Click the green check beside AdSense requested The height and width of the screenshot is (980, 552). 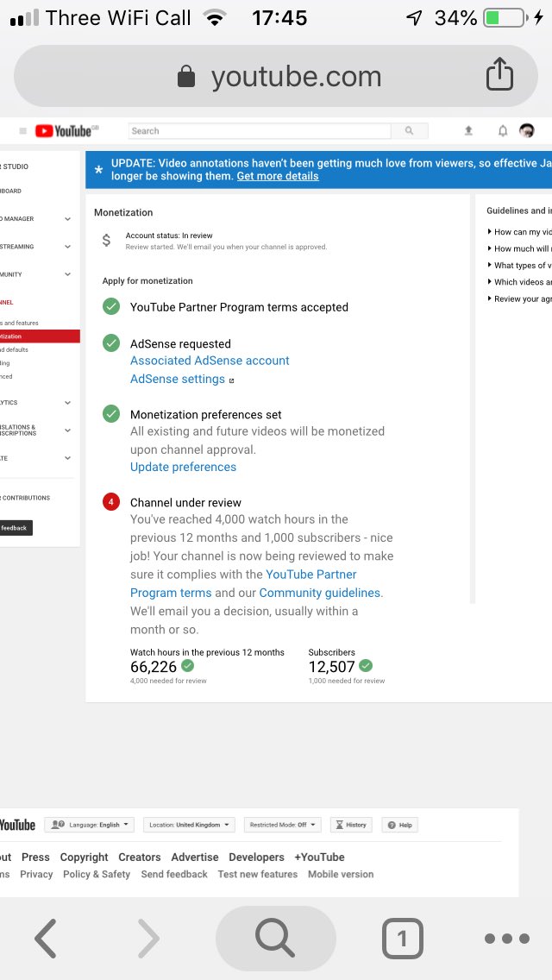point(111,343)
